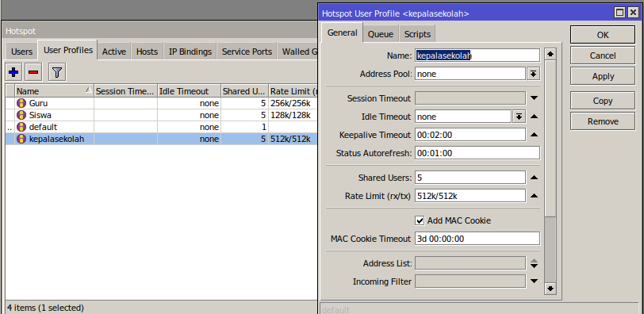Expand the Session Timeout field

534,98
